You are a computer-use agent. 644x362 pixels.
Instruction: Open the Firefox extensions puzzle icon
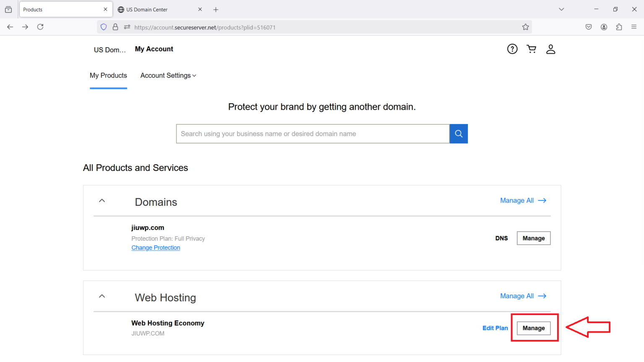coord(619,27)
